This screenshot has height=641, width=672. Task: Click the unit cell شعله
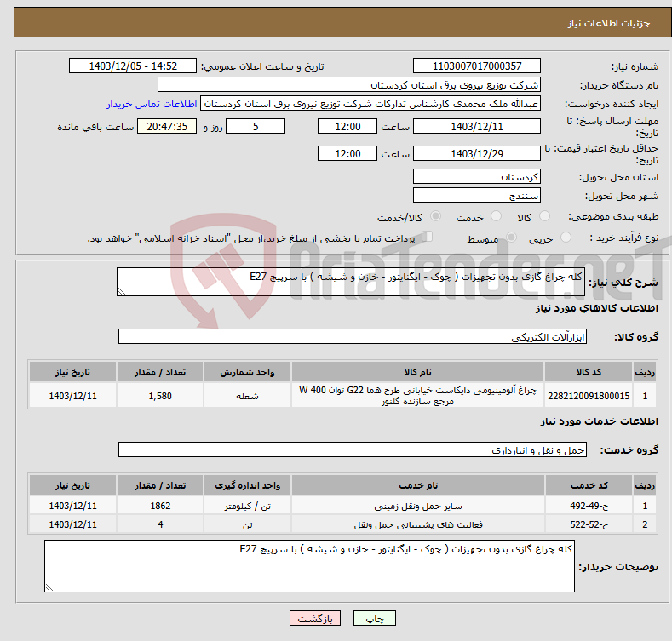point(247,396)
